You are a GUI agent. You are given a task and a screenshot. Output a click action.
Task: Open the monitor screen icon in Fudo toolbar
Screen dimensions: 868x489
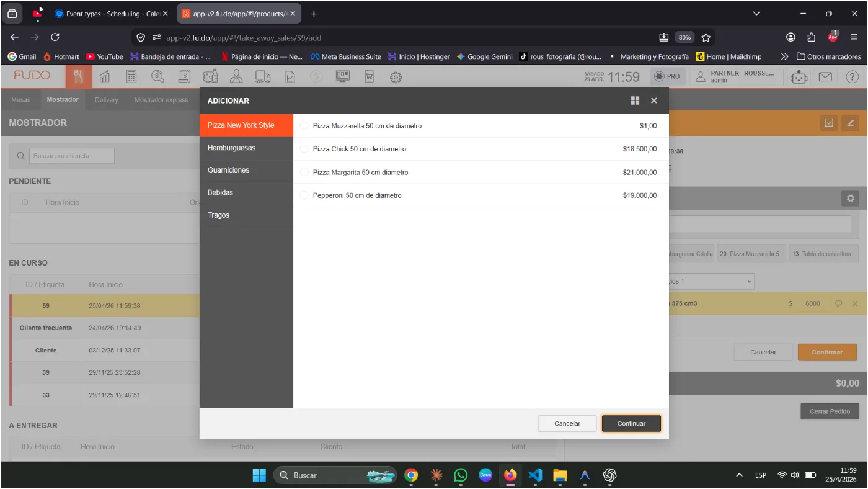pos(343,76)
